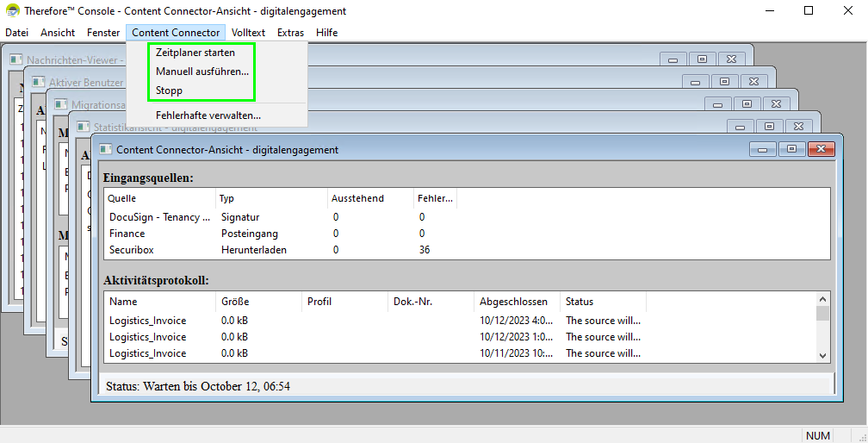Sort by Ausstehend column header
Viewport: 868px width, 443px height.
tap(370, 198)
